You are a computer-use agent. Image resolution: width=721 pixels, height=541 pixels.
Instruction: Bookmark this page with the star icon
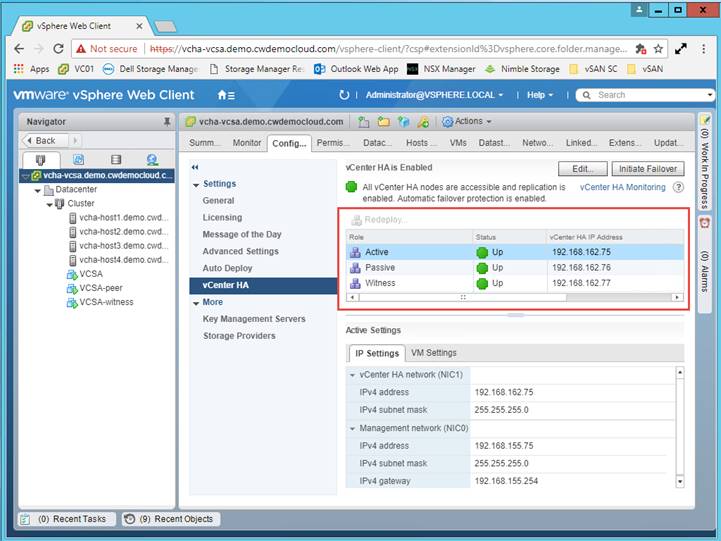pos(658,49)
